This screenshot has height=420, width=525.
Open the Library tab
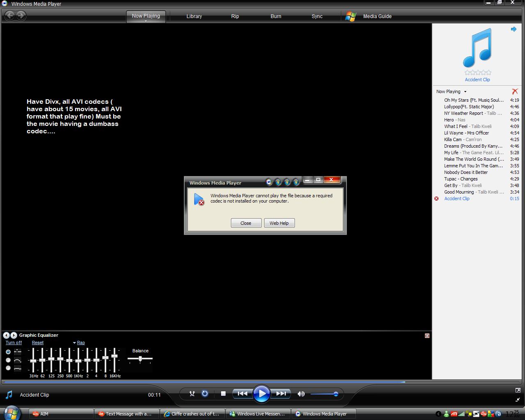[x=194, y=16]
